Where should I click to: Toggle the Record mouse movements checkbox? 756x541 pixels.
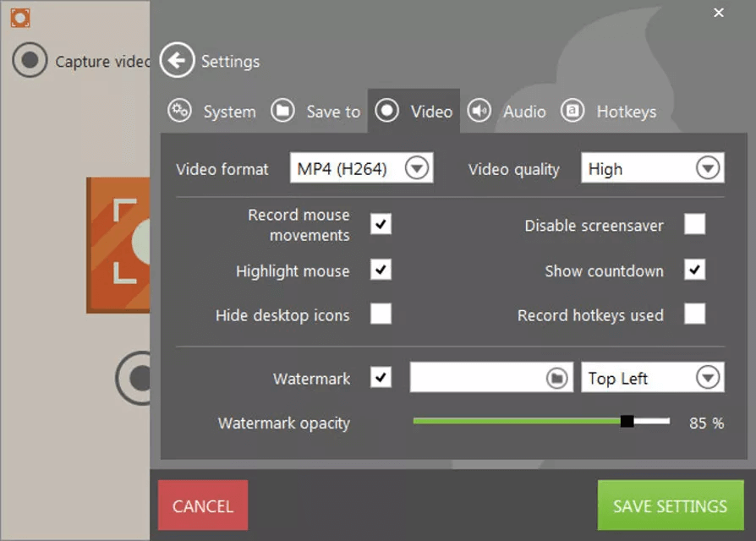[381, 224]
